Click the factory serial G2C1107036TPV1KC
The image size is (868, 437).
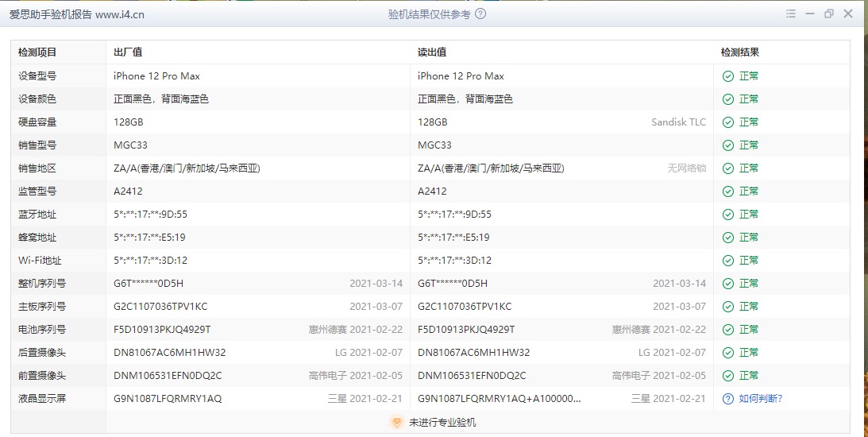click(x=160, y=306)
